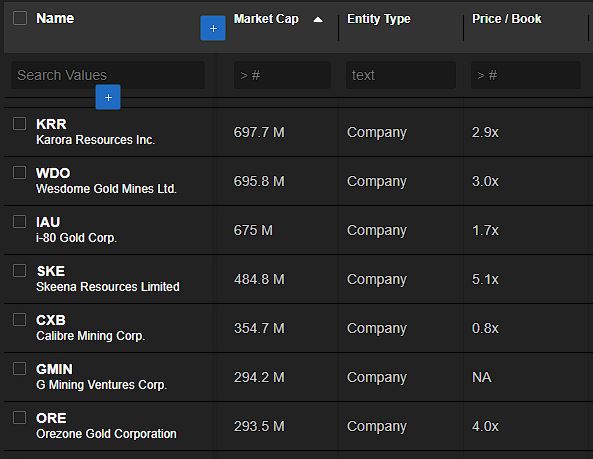Screen dimensions: 593x459
Task: Open the CXB ticker link
Action: (x=51, y=320)
